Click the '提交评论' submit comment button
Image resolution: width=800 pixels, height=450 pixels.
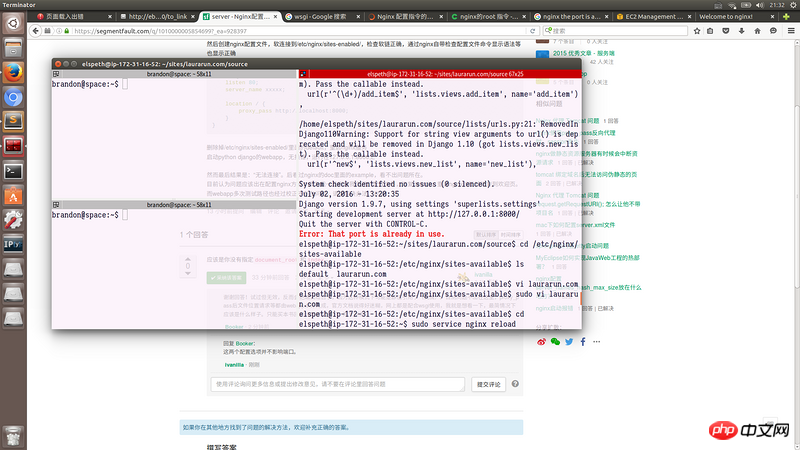point(488,384)
